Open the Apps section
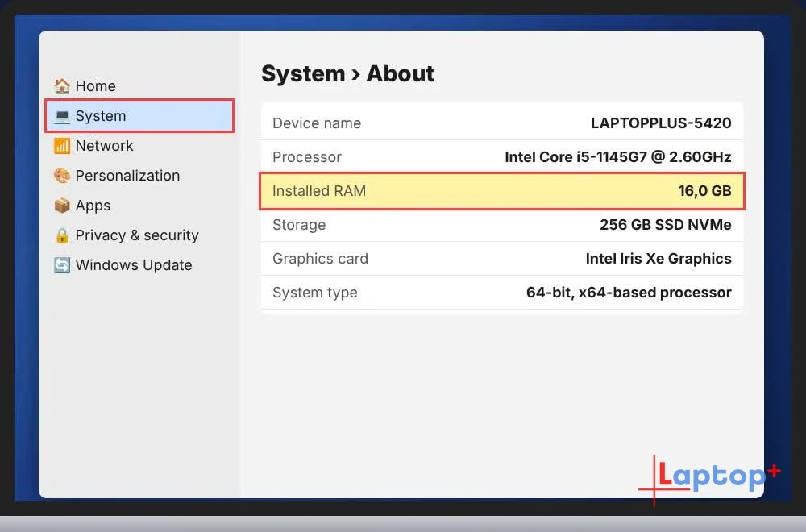This screenshot has width=806, height=532. pos(139,206)
